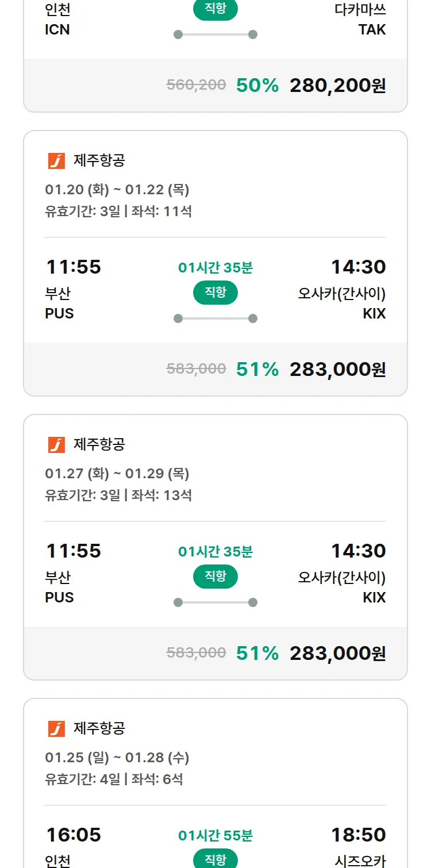The image size is (431, 868).
Task: Click 직항 badge on the ICN–TAK flight
Action: coord(215,9)
